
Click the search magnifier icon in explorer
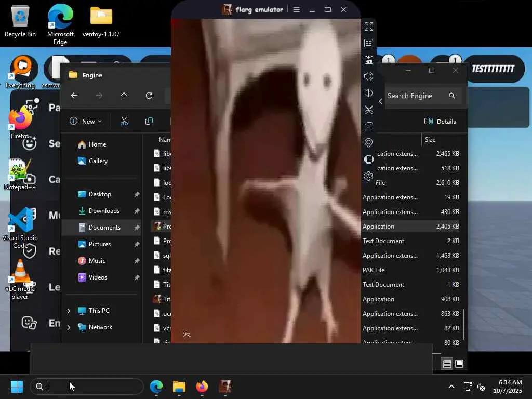pyautogui.click(x=452, y=96)
